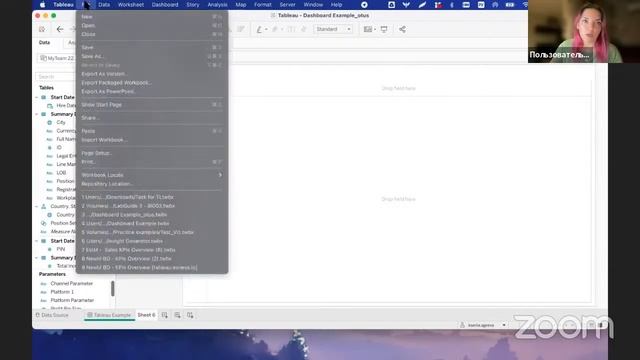Open the Format menu

point(262,5)
